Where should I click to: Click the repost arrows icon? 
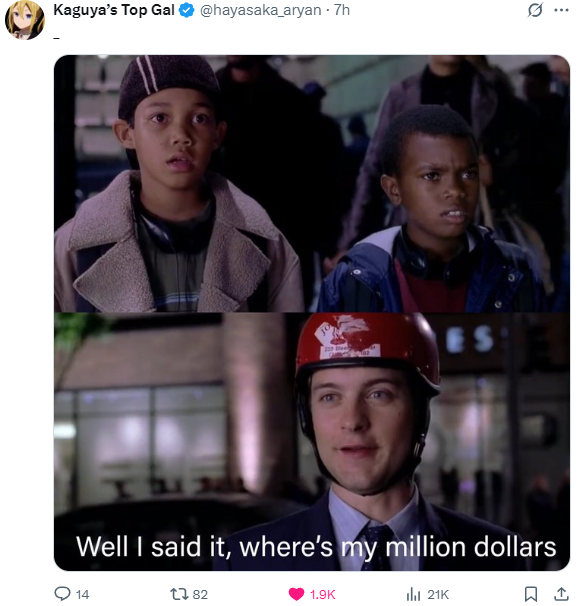pos(179,594)
